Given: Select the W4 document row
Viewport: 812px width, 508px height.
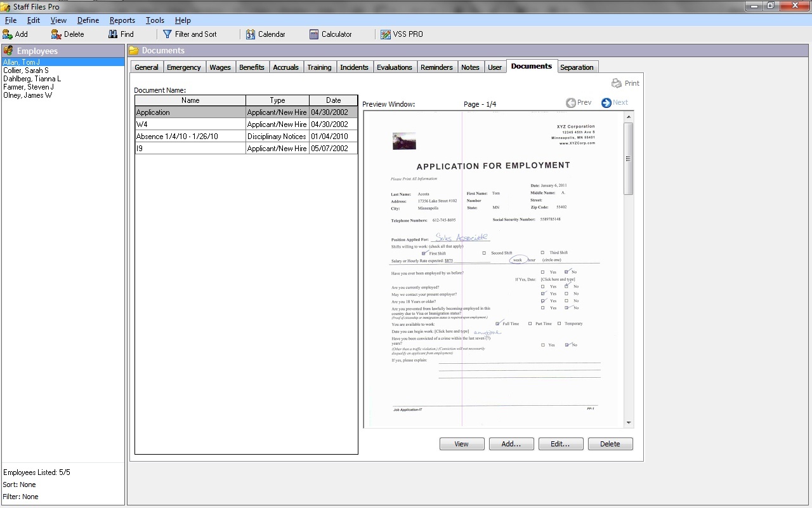Looking at the screenshot, I should 246,124.
